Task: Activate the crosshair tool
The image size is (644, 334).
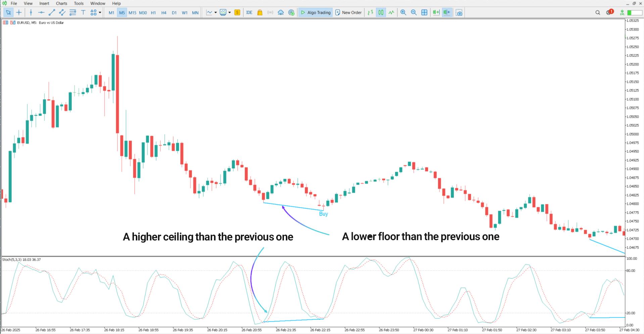Action: (x=19, y=12)
